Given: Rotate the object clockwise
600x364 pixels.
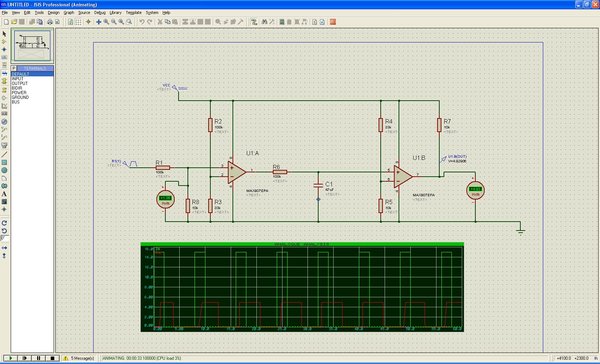Looking at the screenshot, I should [4, 223].
